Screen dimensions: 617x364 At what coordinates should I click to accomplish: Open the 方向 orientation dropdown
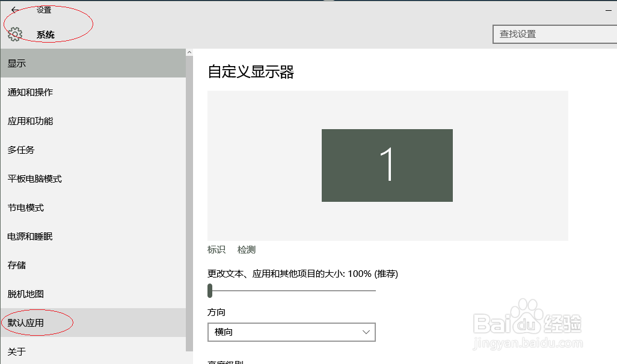[292, 332]
